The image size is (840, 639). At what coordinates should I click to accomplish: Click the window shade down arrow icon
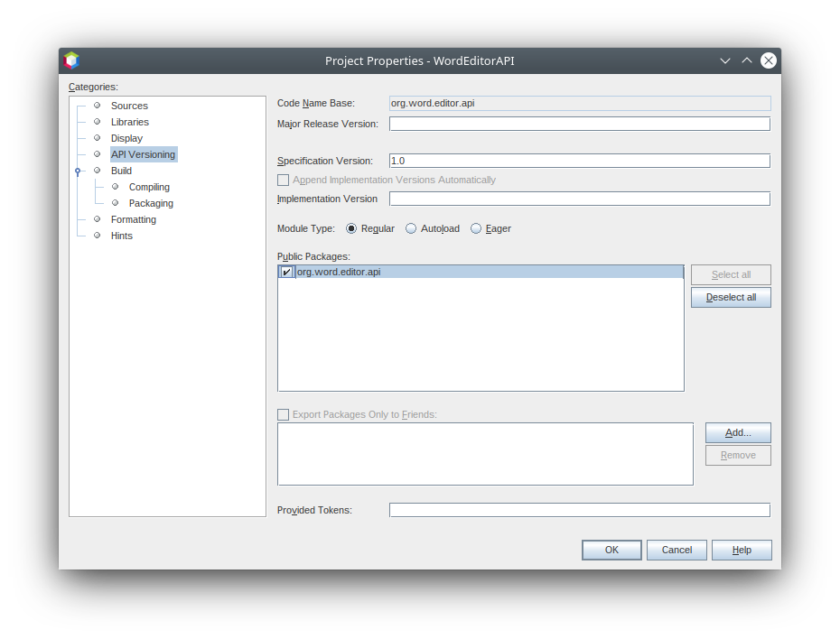[x=724, y=60]
